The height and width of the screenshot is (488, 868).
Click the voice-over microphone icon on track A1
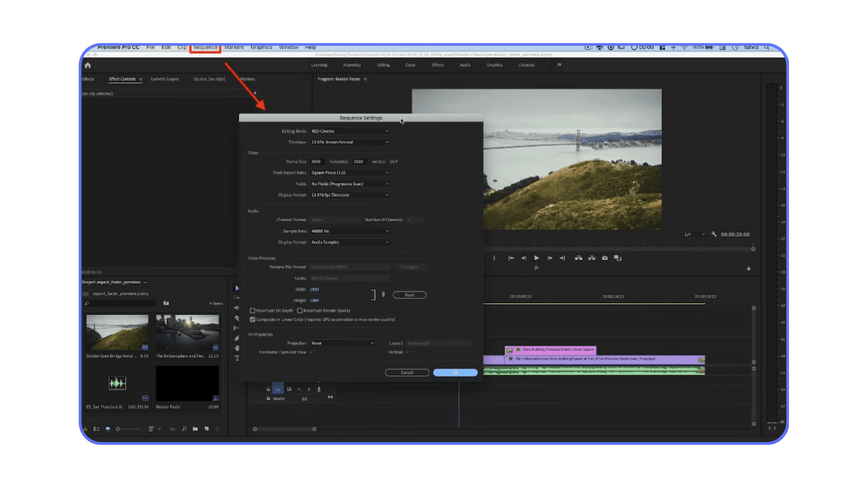click(x=319, y=389)
